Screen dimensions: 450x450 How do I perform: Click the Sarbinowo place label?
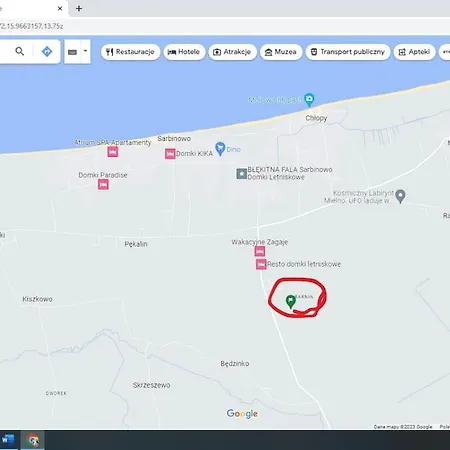(x=174, y=138)
